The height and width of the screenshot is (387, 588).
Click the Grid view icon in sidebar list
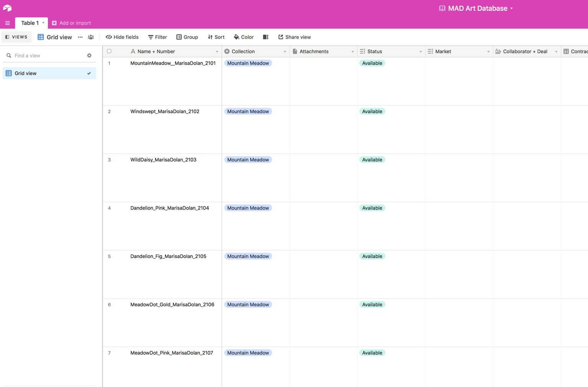(8, 73)
